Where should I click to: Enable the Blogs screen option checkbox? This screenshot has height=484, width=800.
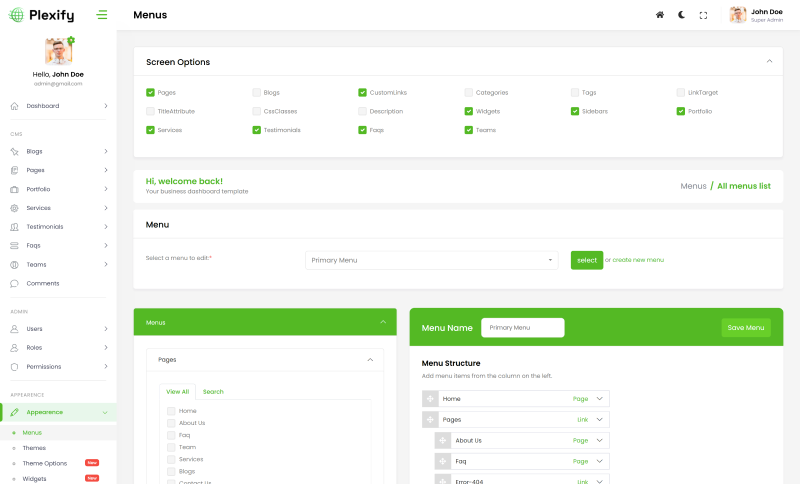coord(256,93)
